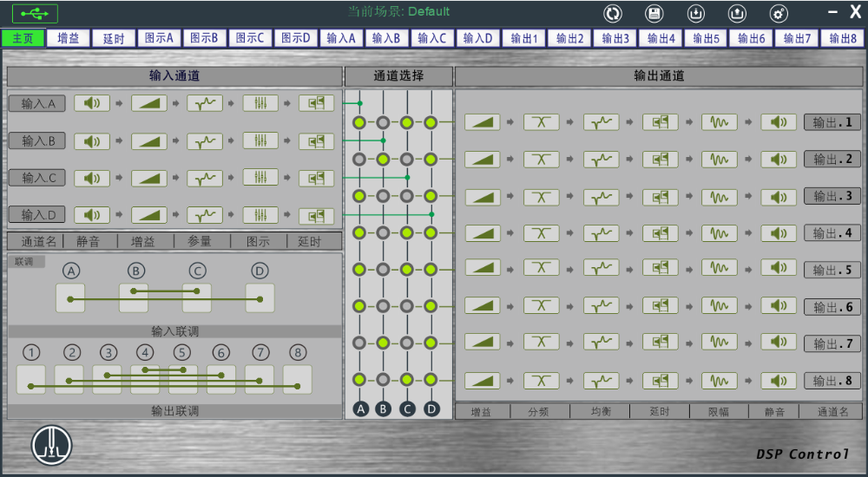The width and height of the screenshot is (868, 477).
Task: Open the 输出1 tab
Action: click(524, 38)
